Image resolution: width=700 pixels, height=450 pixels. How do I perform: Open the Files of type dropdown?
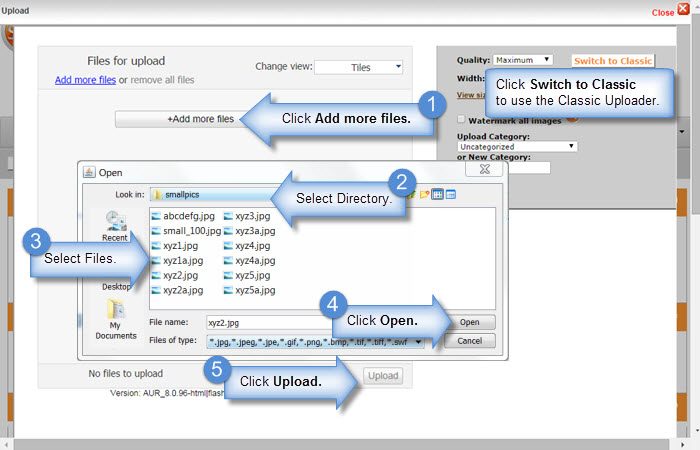tap(315, 342)
